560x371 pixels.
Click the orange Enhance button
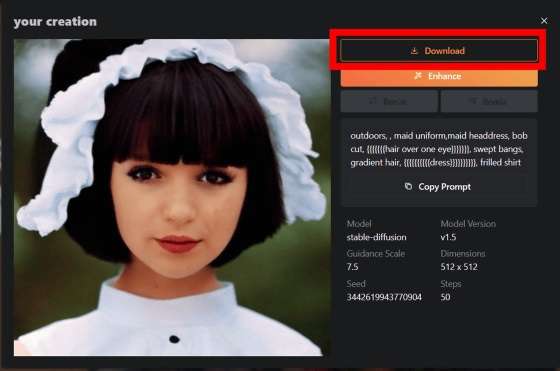coord(439,76)
